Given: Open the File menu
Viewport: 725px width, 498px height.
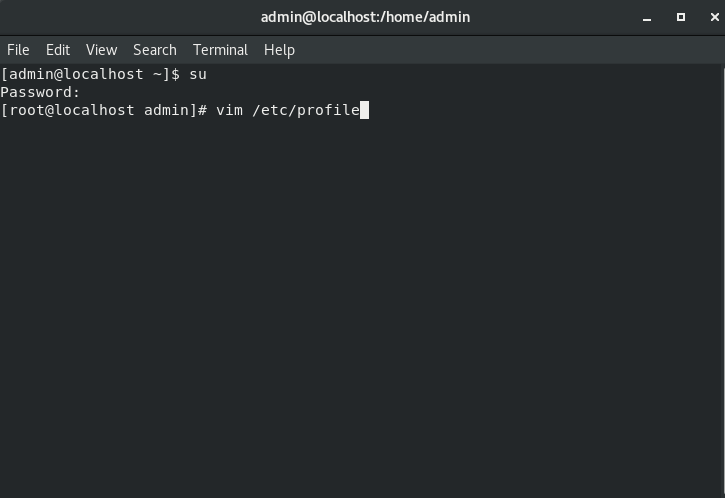Looking at the screenshot, I should pyautogui.click(x=18, y=50).
